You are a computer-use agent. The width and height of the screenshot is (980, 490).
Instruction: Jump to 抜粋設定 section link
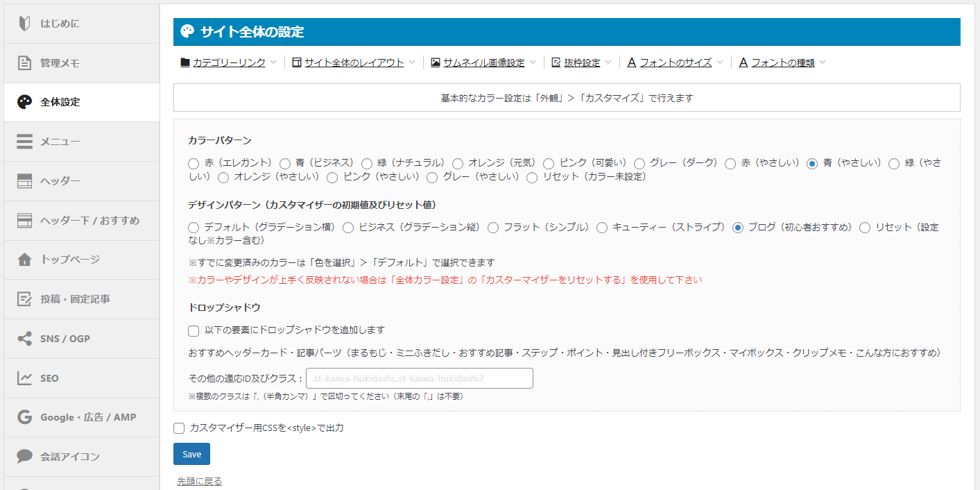click(582, 62)
